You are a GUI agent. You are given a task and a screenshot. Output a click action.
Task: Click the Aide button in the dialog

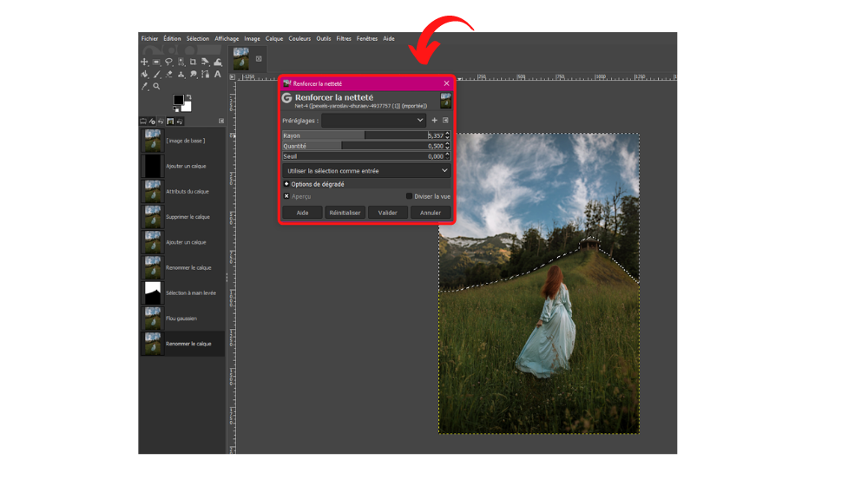click(x=302, y=213)
